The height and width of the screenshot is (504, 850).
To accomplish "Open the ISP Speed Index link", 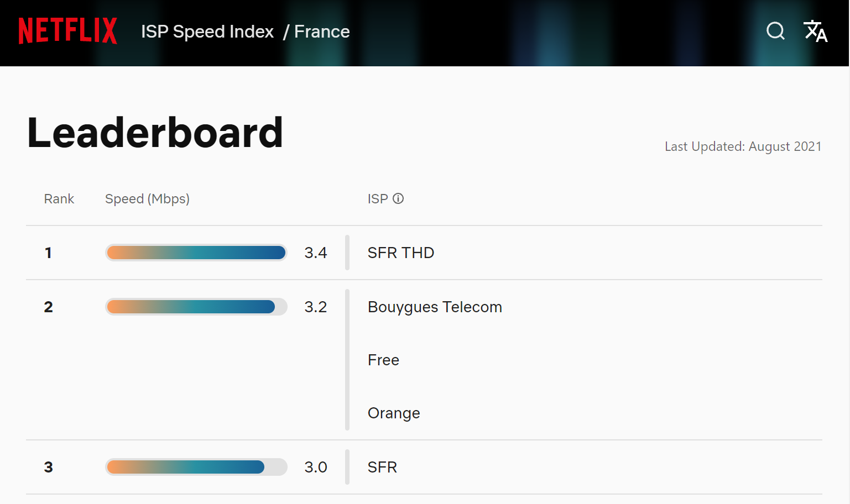I will 207,32.
